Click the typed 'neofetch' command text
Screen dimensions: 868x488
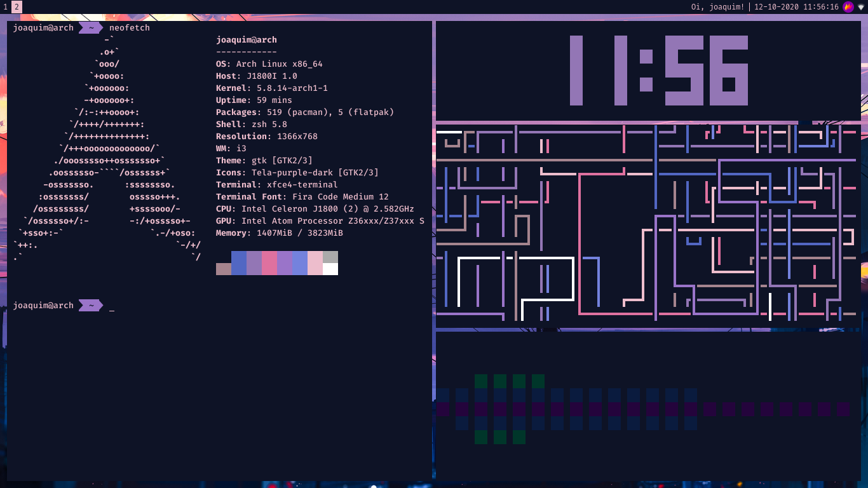[x=130, y=28]
